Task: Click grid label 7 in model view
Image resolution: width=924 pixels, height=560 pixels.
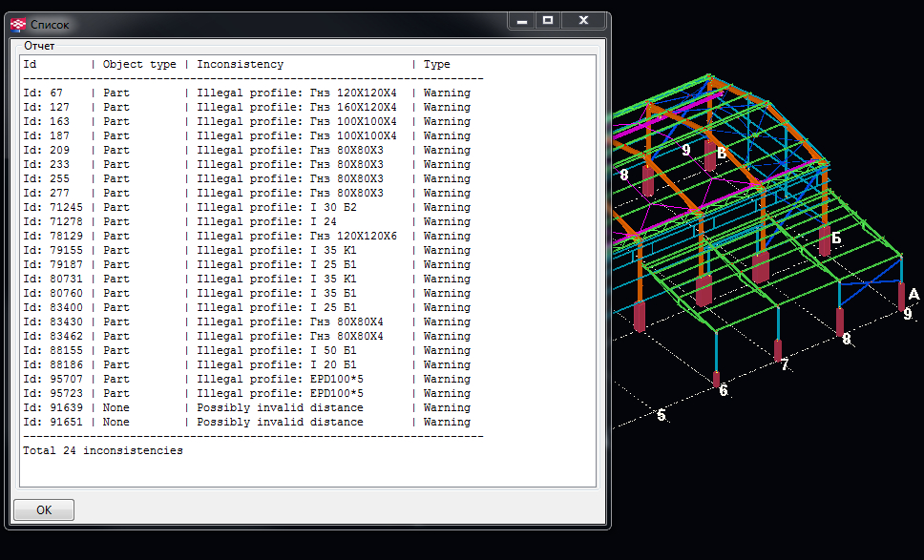Action: (x=785, y=365)
